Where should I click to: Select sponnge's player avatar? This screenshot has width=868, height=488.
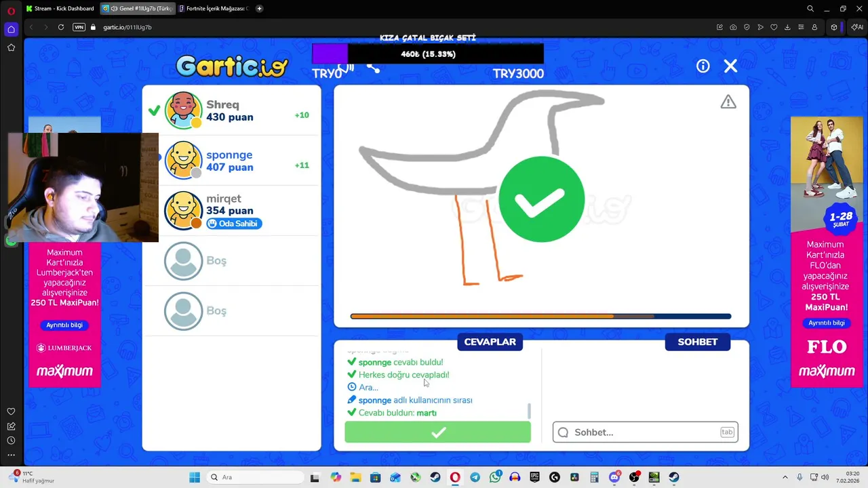click(183, 160)
